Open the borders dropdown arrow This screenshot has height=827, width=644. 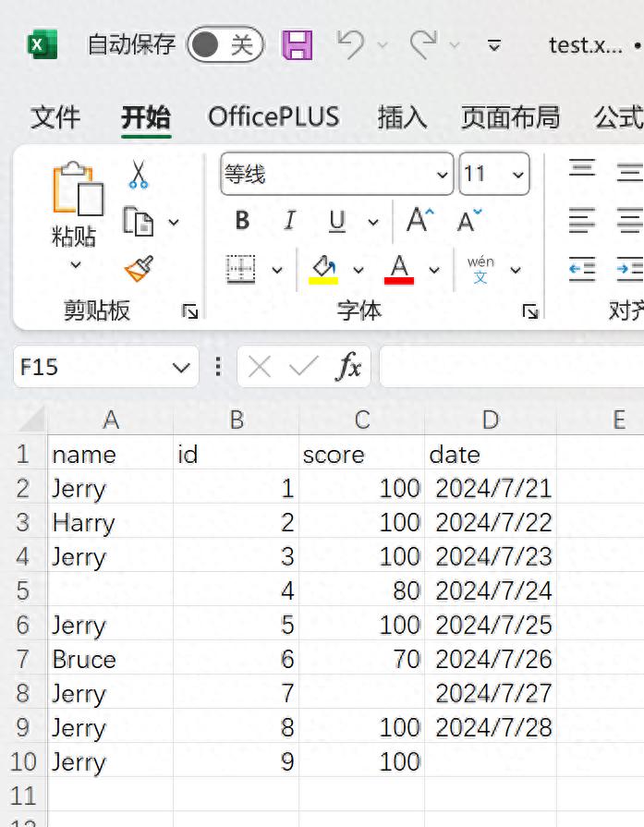[277, 271]
